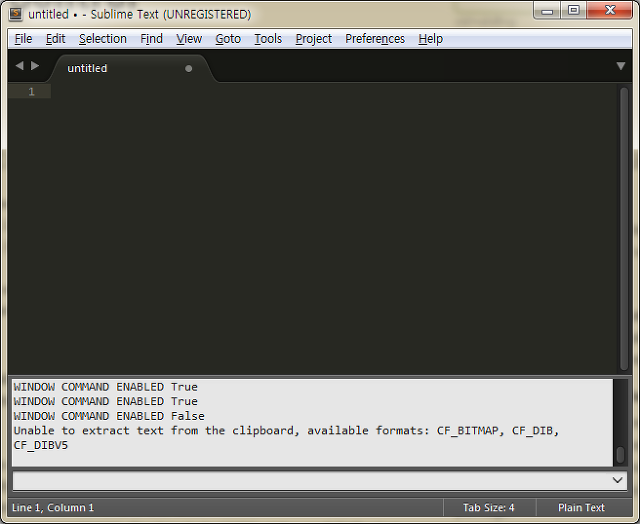
Task: Close the untitled tab via its dot
Action: pos(188,69)
